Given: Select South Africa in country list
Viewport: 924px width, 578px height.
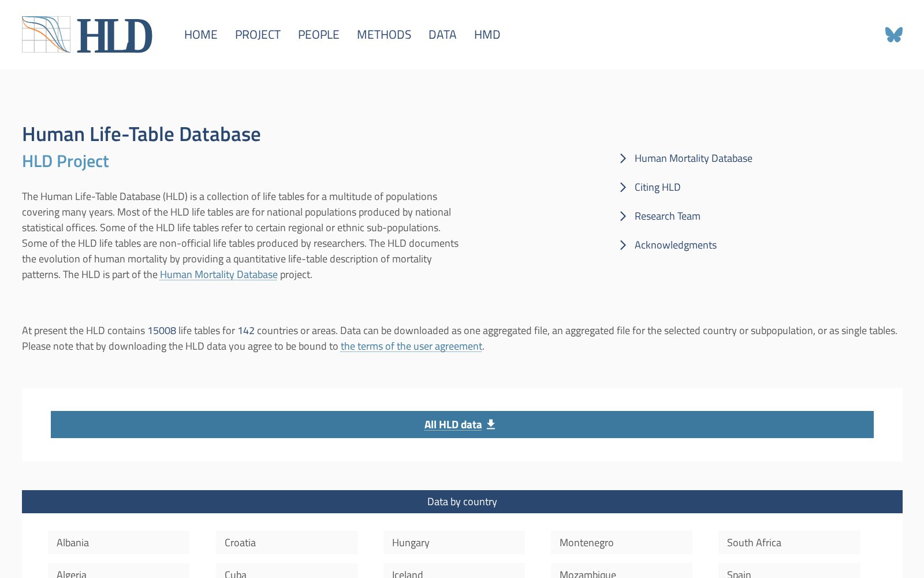Looking at the screenshot, I should pyautogui.click(x=789, y=543).
